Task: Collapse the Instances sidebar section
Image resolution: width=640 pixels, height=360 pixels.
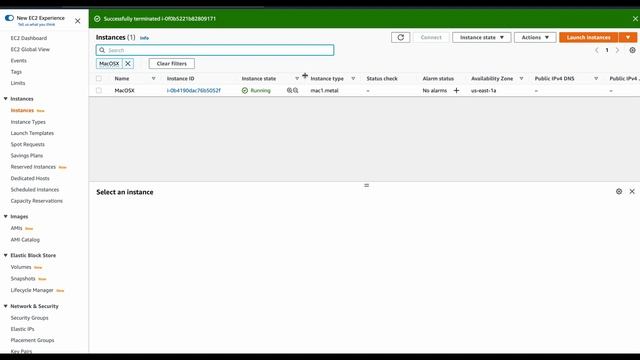Action: point(6,99)
